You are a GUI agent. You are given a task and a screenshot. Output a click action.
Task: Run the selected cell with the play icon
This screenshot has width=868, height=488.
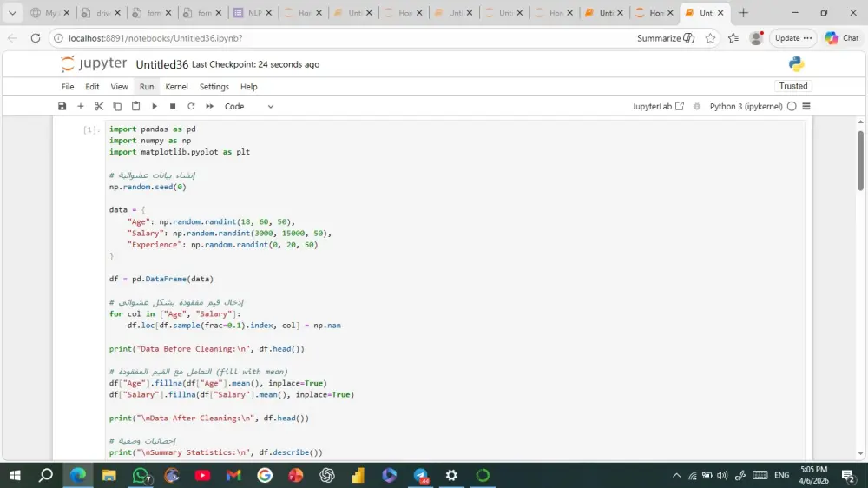155,106
